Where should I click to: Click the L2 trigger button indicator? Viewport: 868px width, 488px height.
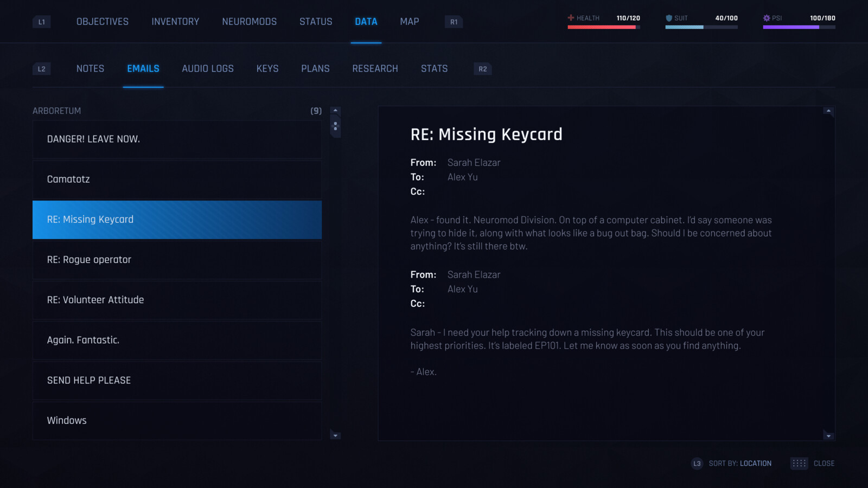(x=41, y=69)
